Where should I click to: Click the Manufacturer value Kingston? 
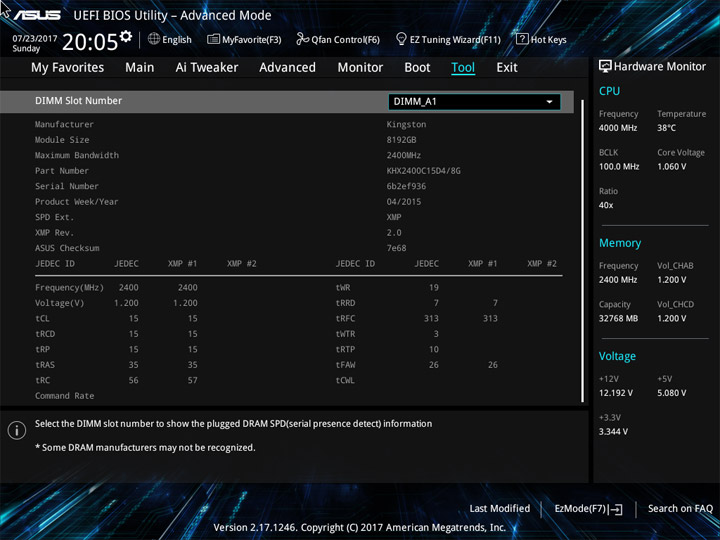tap(406, 124)
